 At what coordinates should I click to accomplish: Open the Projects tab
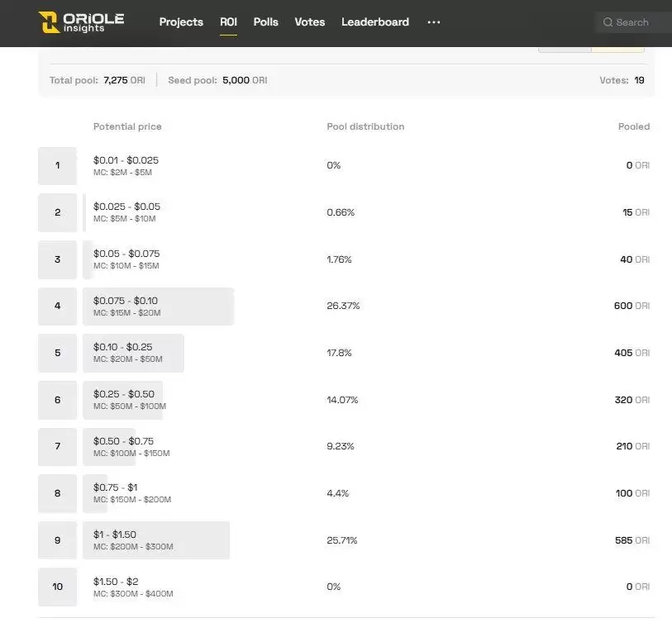point(181,22)
